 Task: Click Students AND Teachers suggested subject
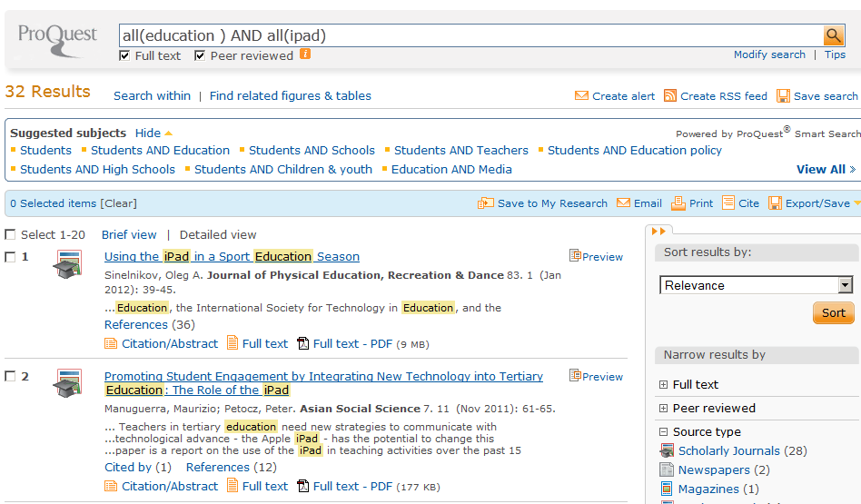click(460, 150)
